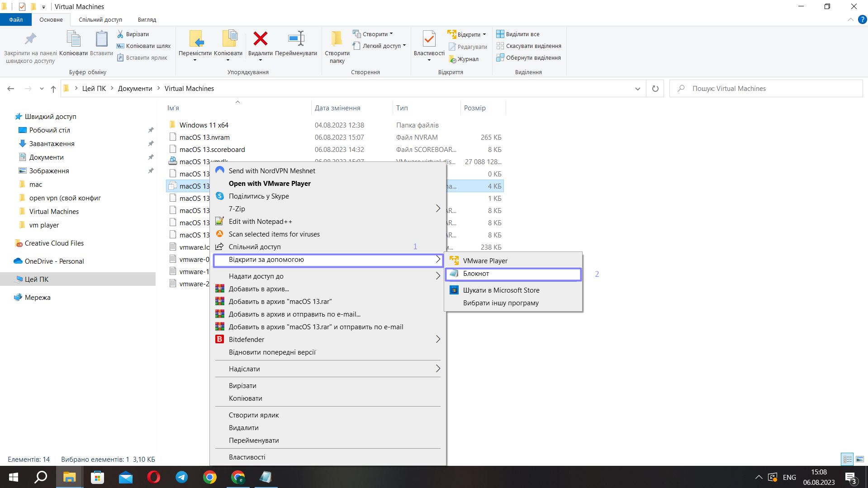Click Скасувати виділення in ribbon
The height and width of the screenshot is (488, 868).
pos(529,46)
